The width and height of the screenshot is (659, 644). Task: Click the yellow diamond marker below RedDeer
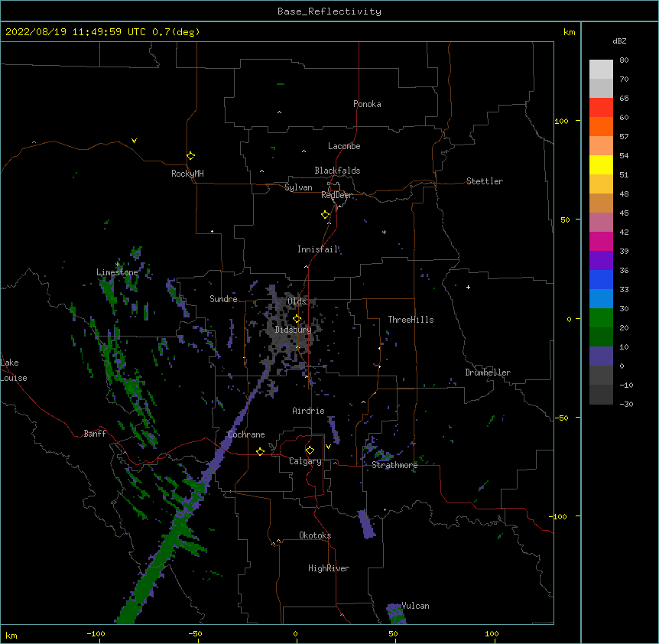click(x=326, y=215)
